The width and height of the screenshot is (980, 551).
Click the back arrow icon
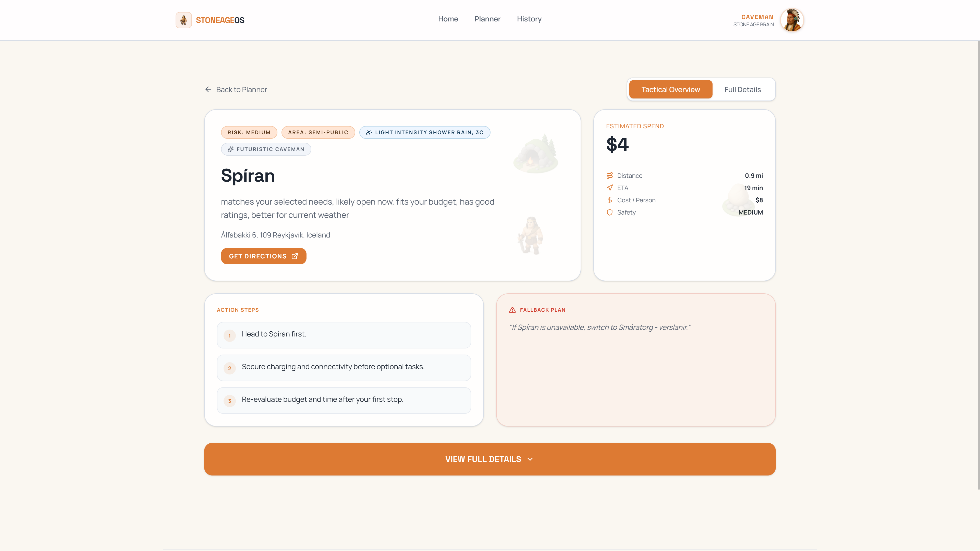208,89
